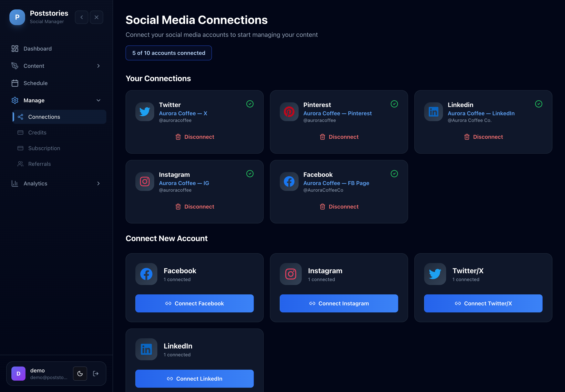565x392 pixels.
Task: Click the logout icon
Action: pyautogui.click(x=96, y=374)
